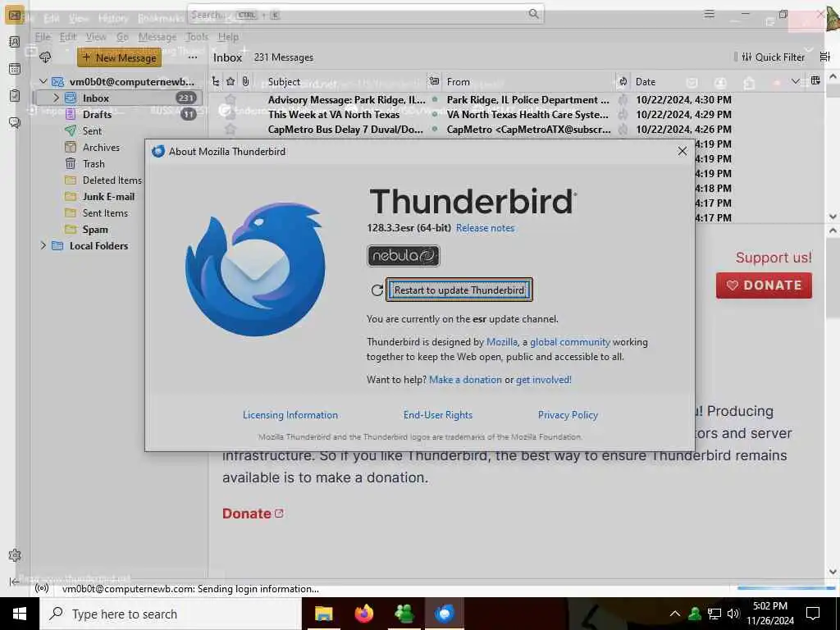Click the starred column header icon
Screen dimensions: 840x630
pos(231,81)
